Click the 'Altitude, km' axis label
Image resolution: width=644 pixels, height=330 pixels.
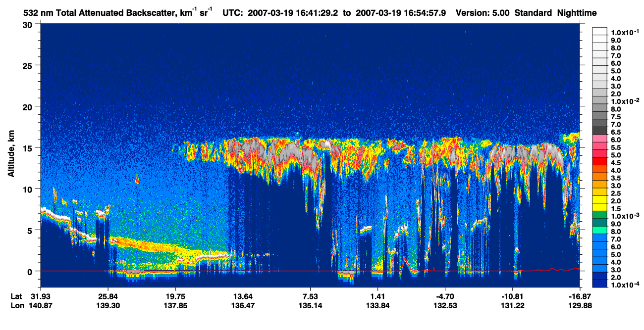click(11, 154)
